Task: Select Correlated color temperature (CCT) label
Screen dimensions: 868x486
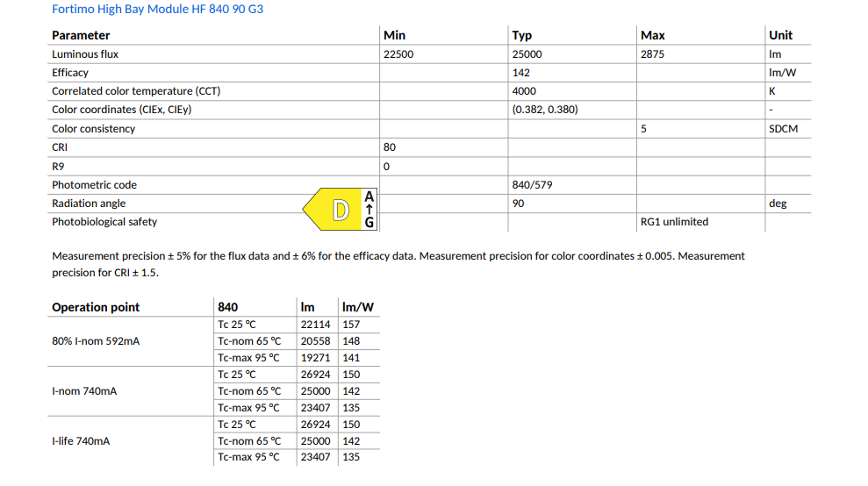Action: pyautogui.click(x=136, y=90)
